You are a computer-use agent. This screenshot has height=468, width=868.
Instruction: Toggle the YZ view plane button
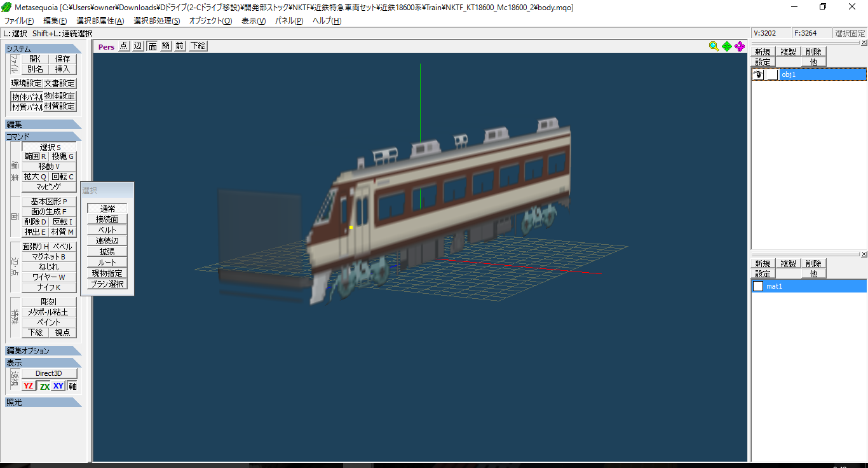tap(29, 386)
